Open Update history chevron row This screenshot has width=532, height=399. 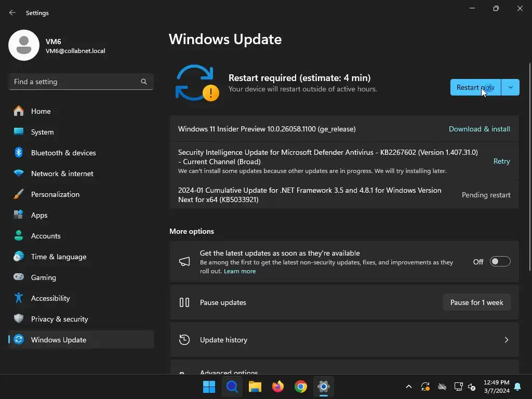click(344, 340)
